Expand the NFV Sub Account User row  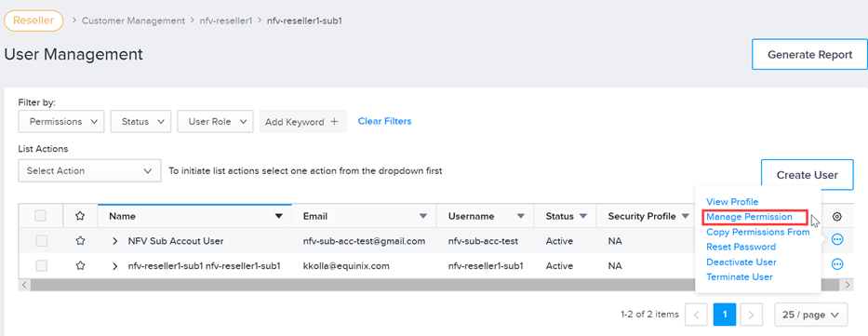115,241
